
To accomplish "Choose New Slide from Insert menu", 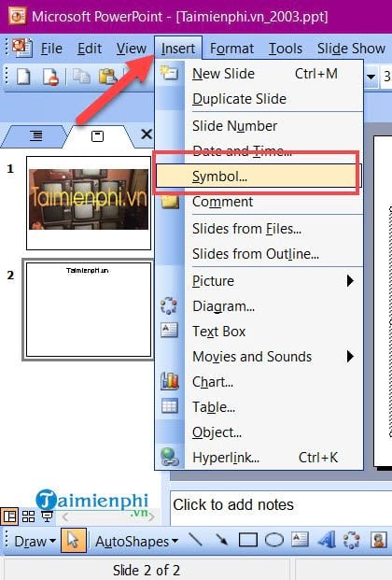I will pos(259,74).
